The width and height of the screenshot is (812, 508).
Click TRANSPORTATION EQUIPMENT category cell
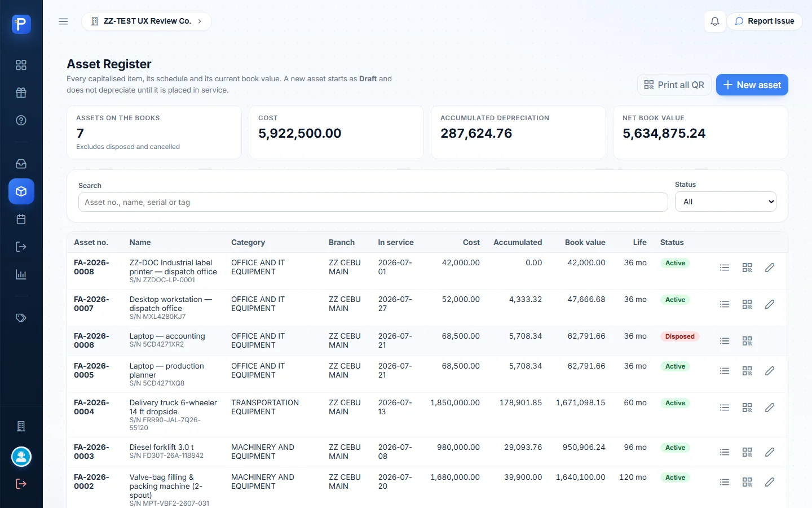[x=265, y=407]
